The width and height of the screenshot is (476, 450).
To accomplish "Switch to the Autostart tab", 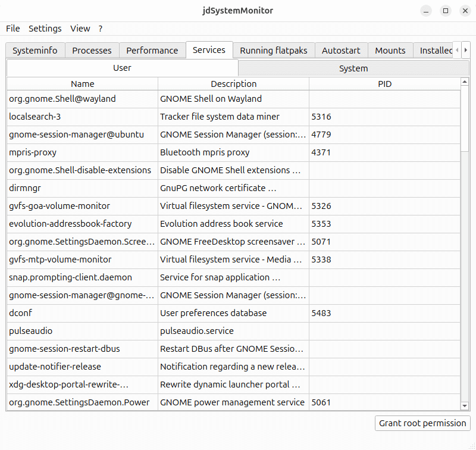I will click(x=341, y=51).
